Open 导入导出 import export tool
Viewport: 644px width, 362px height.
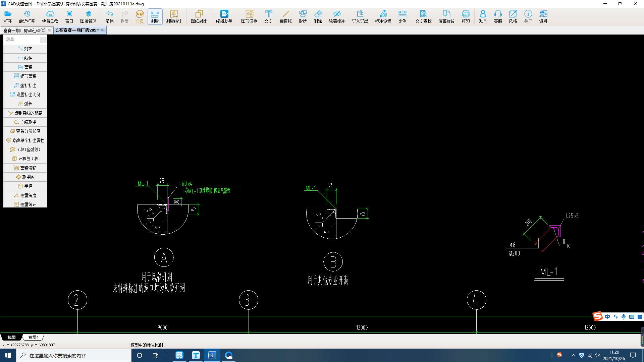360,17
